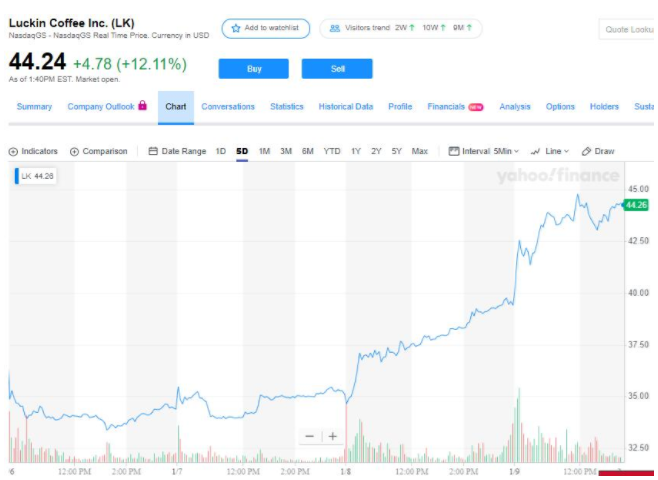The height and width of the screenshot is (480, 658).
Task: Select the 6M range
Action: 308,151
